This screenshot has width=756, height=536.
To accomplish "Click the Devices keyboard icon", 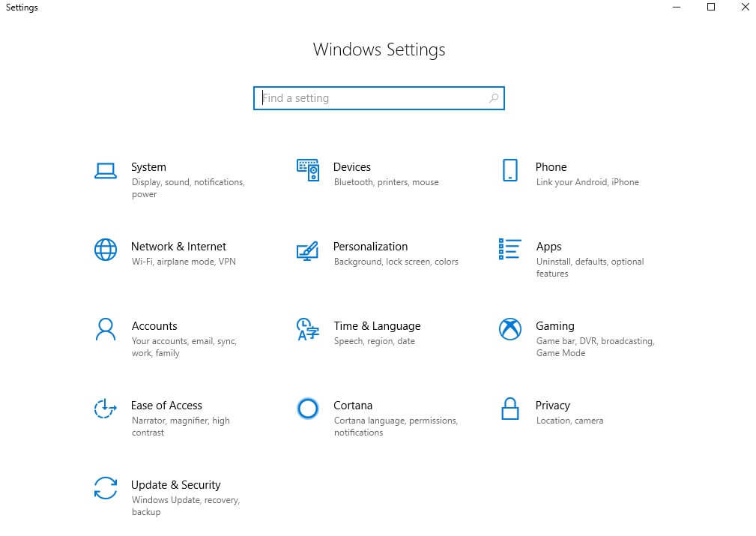I will click(x=308, y=171).
